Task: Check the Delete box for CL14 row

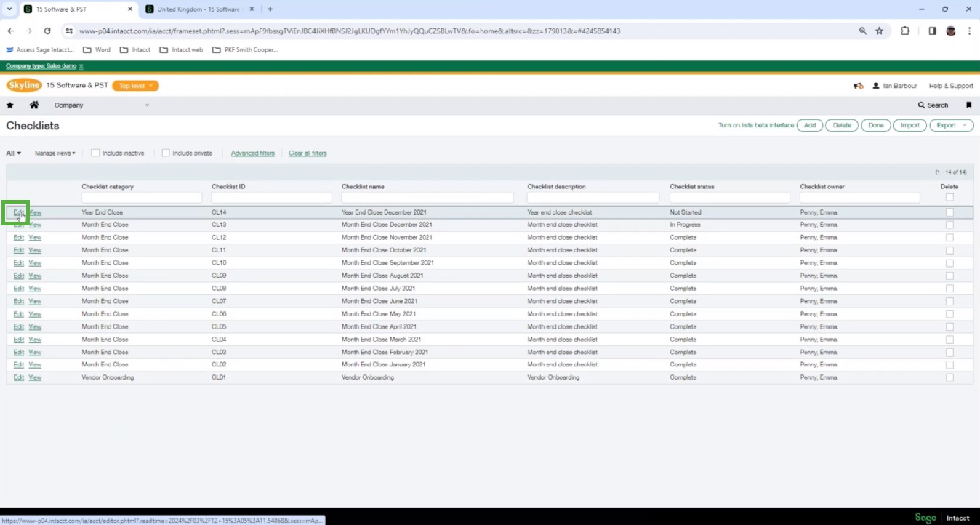Action: point(949,212)
